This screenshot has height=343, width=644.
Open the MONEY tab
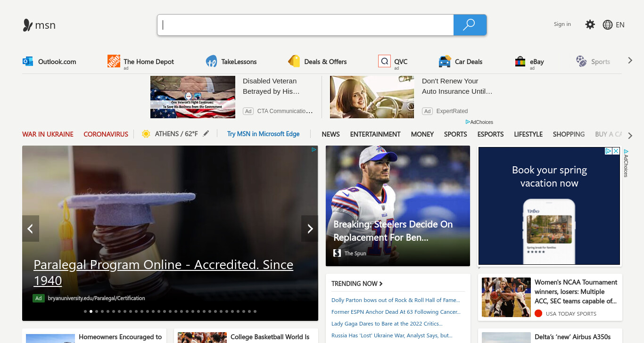pos(422,134)
